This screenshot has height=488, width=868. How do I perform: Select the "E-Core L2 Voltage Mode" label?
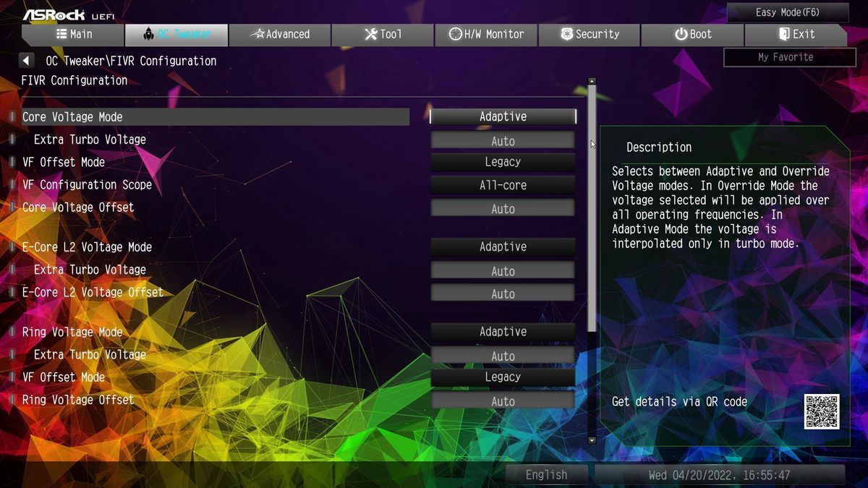[87, 247]
